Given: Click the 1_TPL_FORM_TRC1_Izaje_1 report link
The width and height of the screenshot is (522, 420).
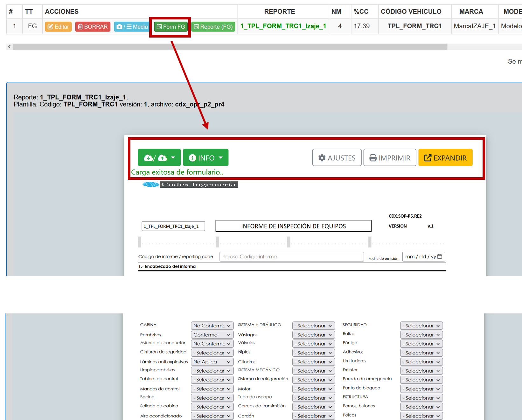Looking at the screenshot, I should tap(283, 26).
